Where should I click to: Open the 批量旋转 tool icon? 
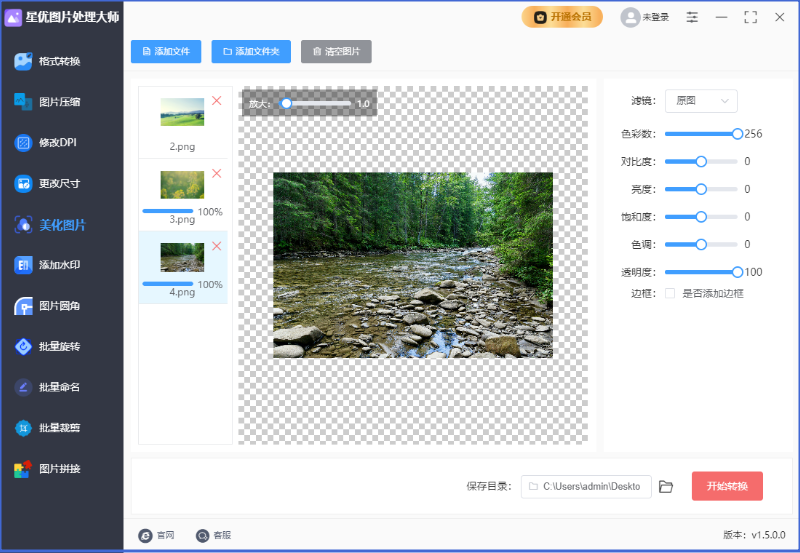click(x=23, y=346)
